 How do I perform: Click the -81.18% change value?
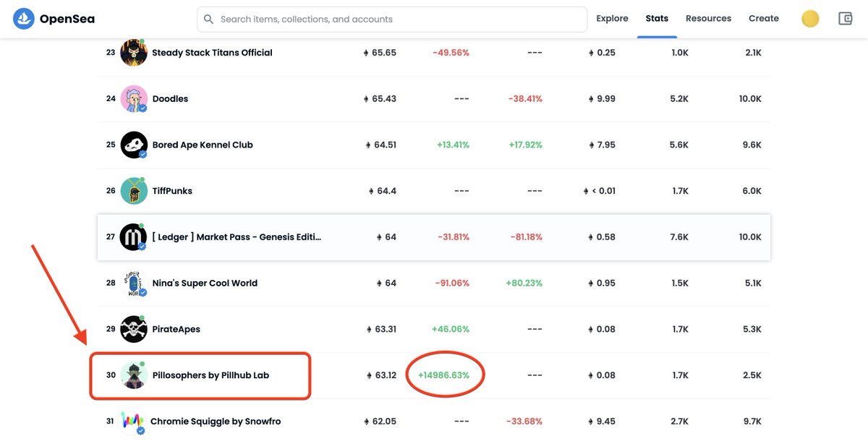[x=525, y=237]
